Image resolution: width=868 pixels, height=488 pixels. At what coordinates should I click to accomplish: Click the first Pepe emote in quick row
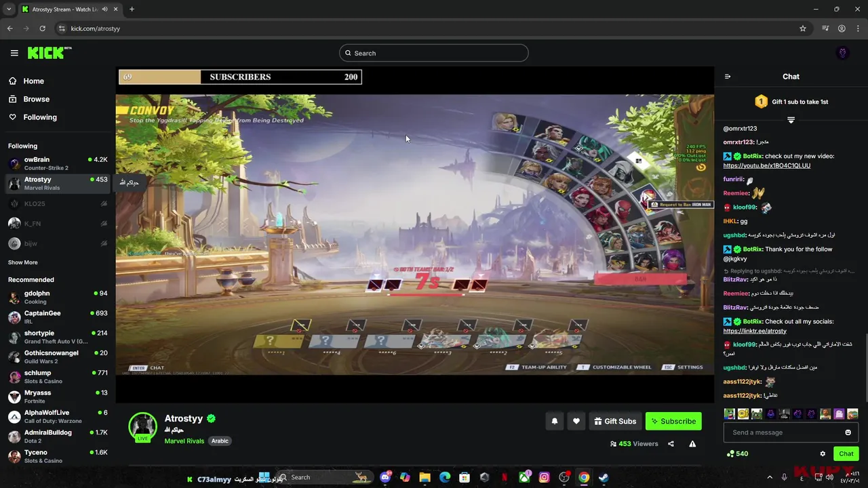(729, 413)
